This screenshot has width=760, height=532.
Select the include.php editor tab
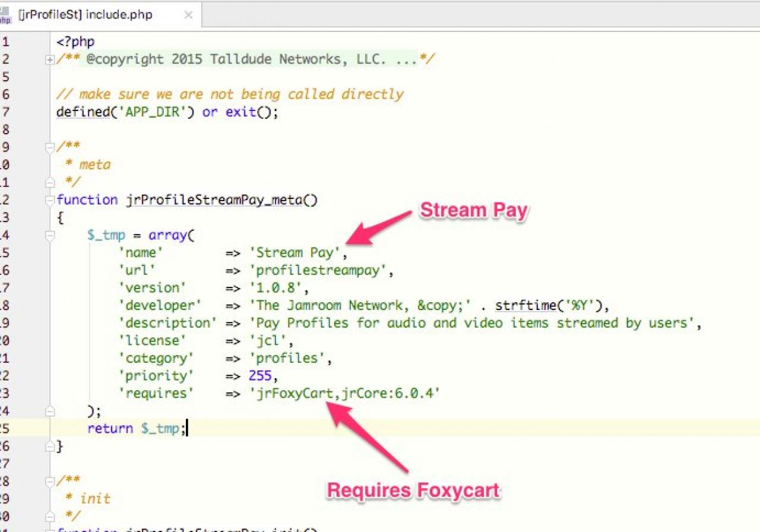click(x=85, y=15)
